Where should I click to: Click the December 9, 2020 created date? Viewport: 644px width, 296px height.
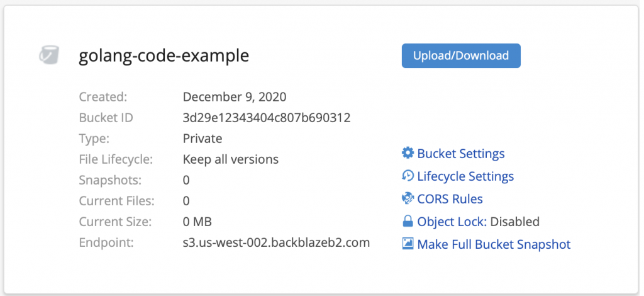(x=235, y=97)
